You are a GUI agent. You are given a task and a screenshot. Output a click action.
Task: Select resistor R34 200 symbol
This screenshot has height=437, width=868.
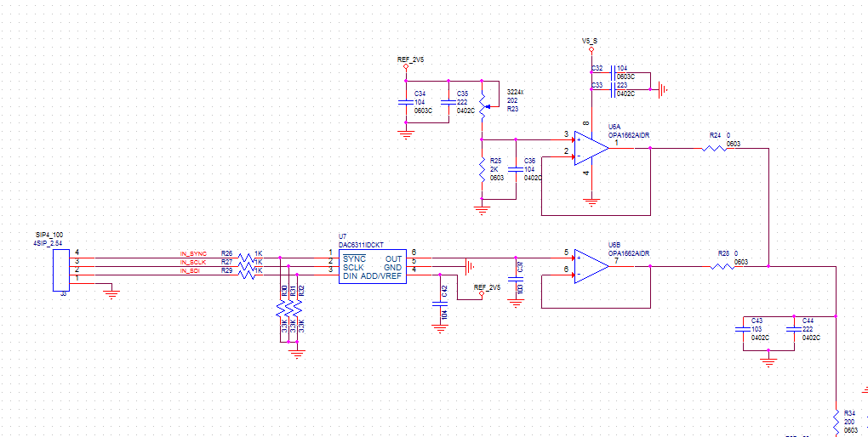pyautogui.click(x=836, y=422)
